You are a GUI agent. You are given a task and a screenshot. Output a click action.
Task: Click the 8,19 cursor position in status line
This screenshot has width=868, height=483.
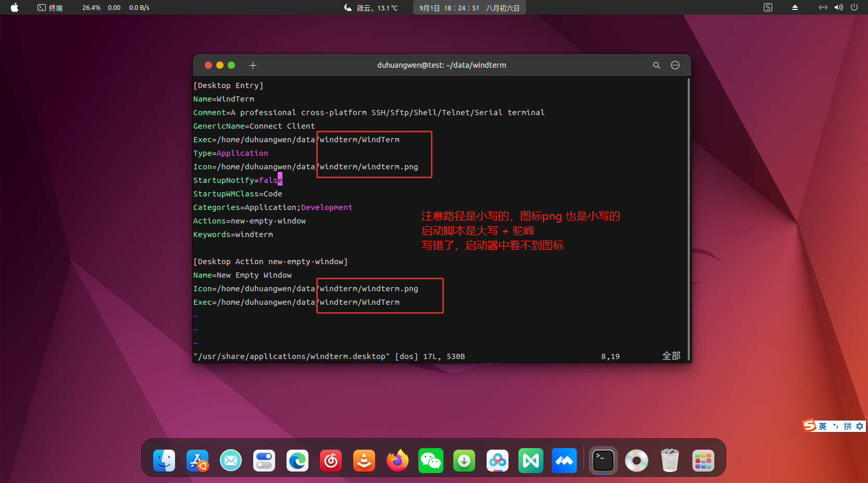click(x=610, y=356)
